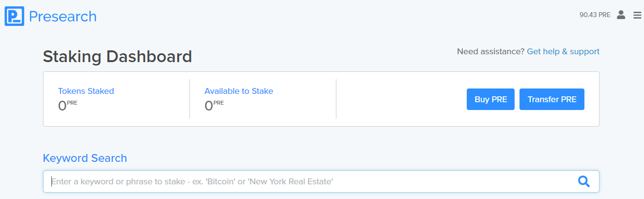The height and width of the screenshot is (199, 644).
Task: Open the hamburger menu icon
Action: coord(637,15)
